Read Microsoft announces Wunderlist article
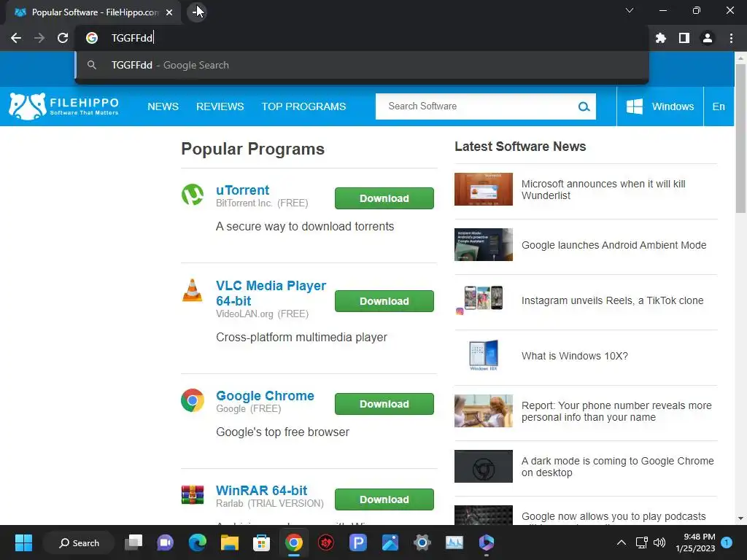The image size is (747, 560). tap(603, 190)
